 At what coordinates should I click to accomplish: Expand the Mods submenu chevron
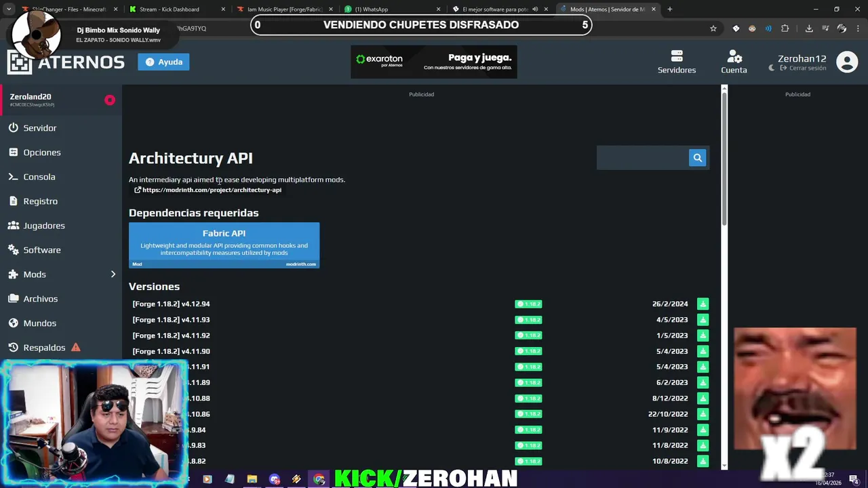point(113,274)
